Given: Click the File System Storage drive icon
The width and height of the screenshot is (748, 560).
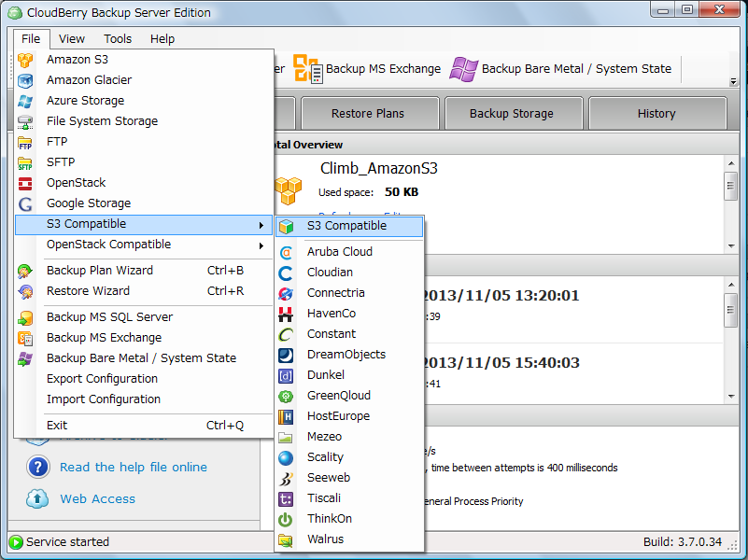Looking at the screenshot, I should (25, 121).
